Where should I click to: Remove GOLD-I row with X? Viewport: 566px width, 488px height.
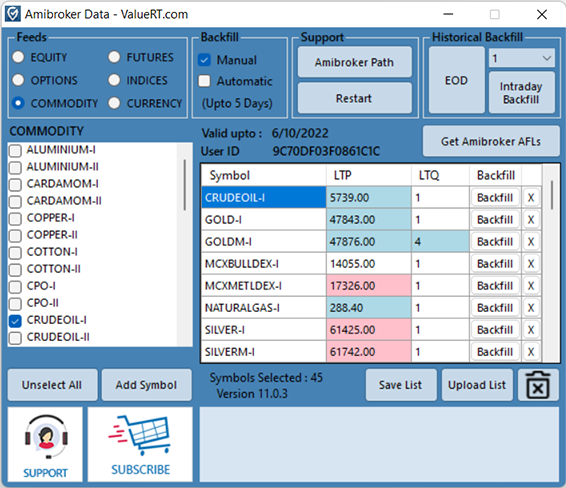pos(531,219)
